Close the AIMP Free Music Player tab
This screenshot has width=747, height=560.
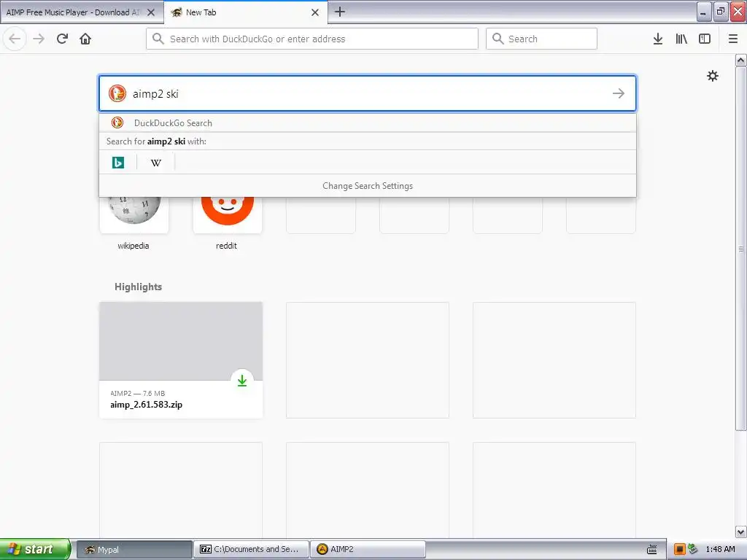tap(151, 12)
